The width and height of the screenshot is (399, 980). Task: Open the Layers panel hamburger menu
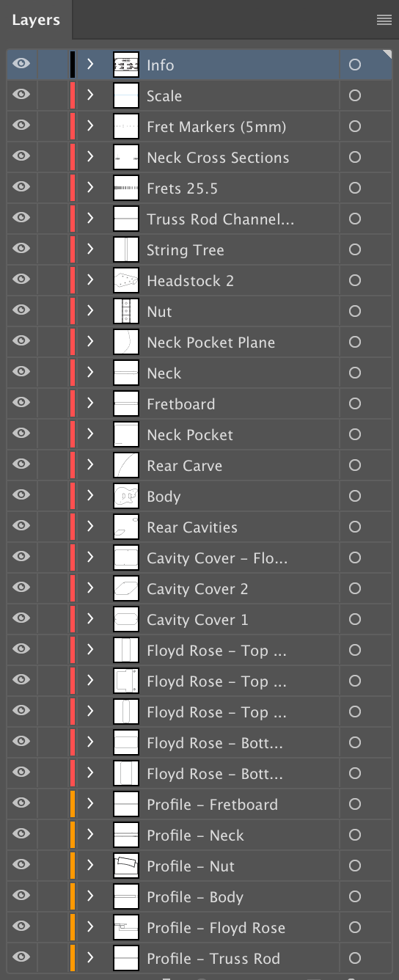pyautogui.click(x=384, y=21)
